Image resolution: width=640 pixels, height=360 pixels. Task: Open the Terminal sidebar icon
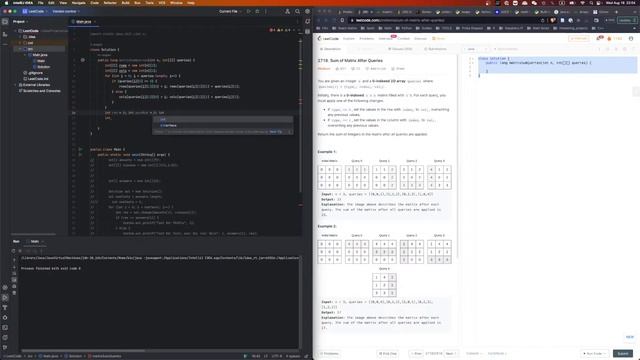coord(5,327)
